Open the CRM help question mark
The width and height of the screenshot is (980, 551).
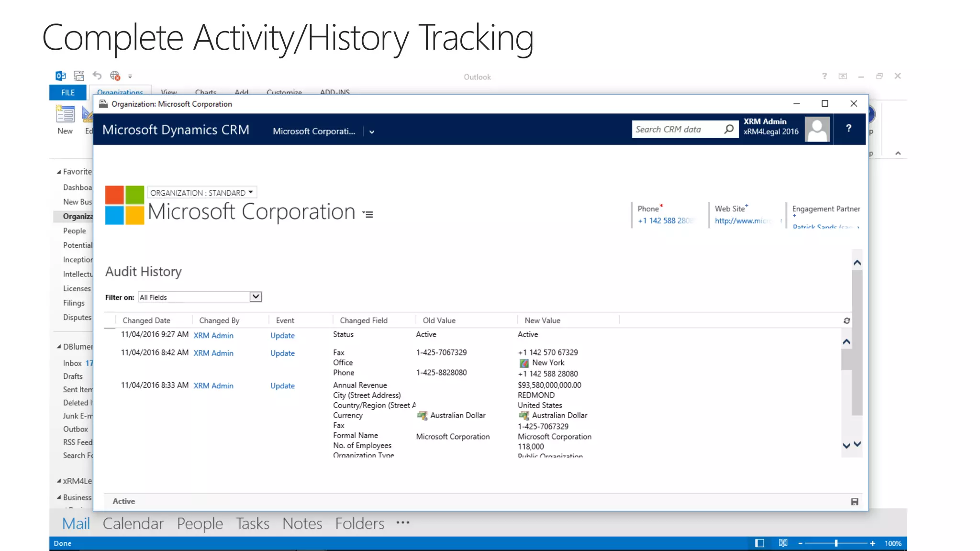click(848, 128)
